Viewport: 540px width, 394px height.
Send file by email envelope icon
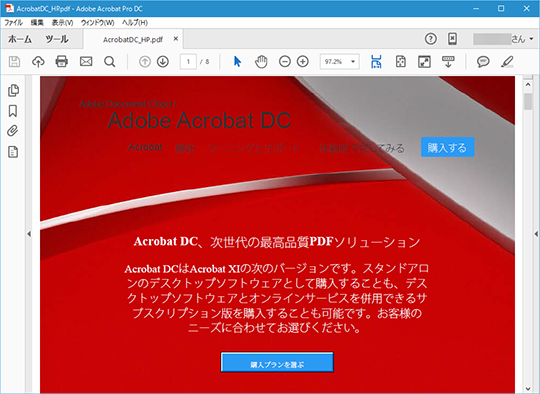86,62
